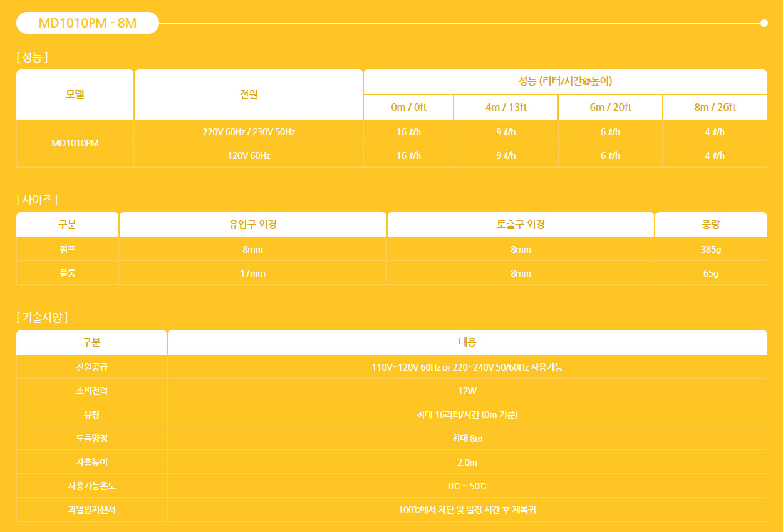The height and width of the screenshot is (532, 783).
Task: Click the 8m / 26ft column header
Action: (715, 107)
